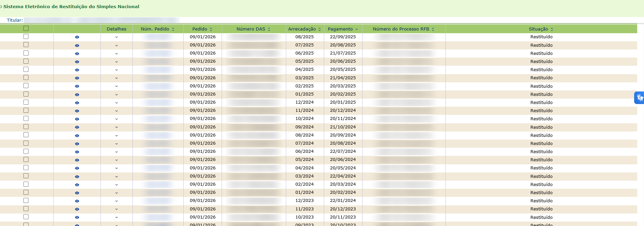The height and width of the screenshot is (226, 644).
Task: Click the eye icon in the 02/2025 row
Action: click(77, 86)
